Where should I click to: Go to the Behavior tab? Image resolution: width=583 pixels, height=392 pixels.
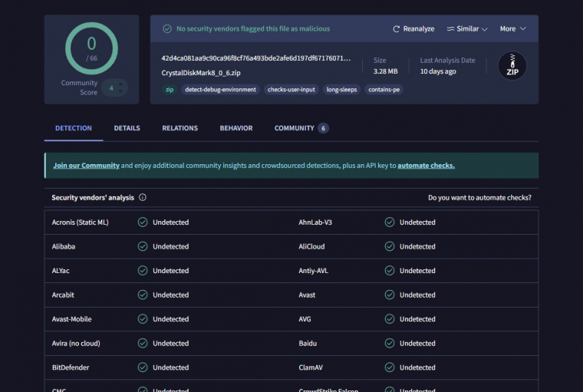(x=236, y=128)
